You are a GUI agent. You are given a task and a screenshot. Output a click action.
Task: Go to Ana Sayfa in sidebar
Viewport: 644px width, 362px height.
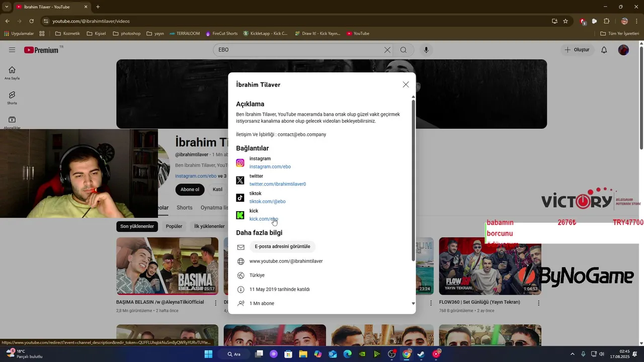click(x=12, y=73)
